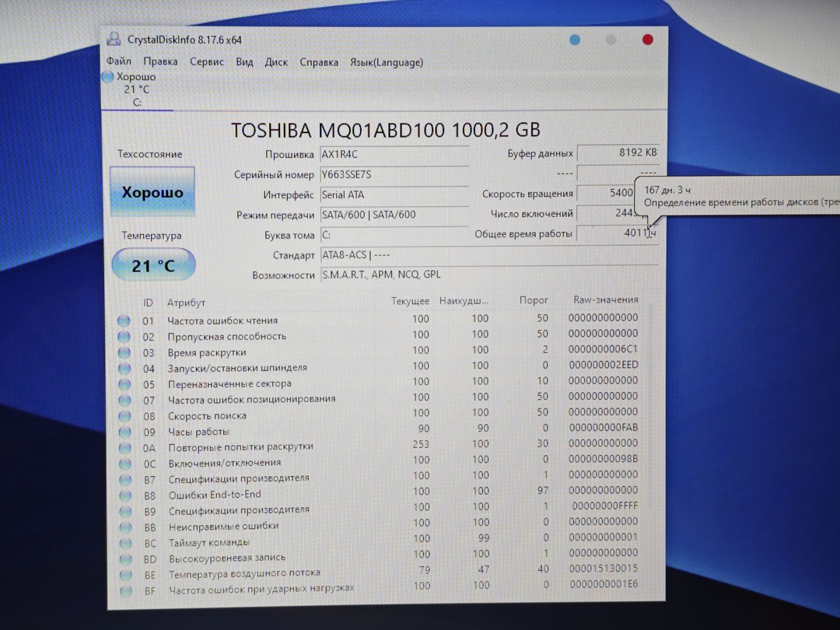Click the Атрибут column header
Screen dimensions: 840x630
(x=186, y=302)
